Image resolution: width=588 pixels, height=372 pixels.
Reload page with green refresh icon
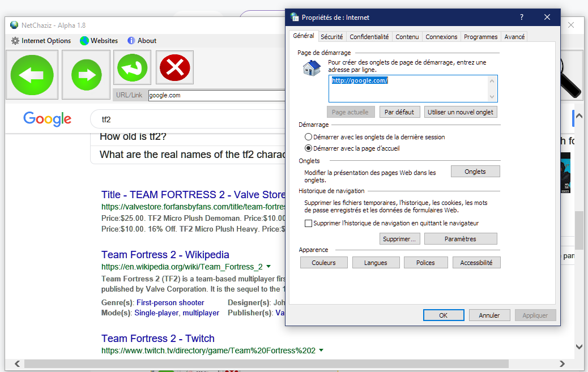coord(133,67)
